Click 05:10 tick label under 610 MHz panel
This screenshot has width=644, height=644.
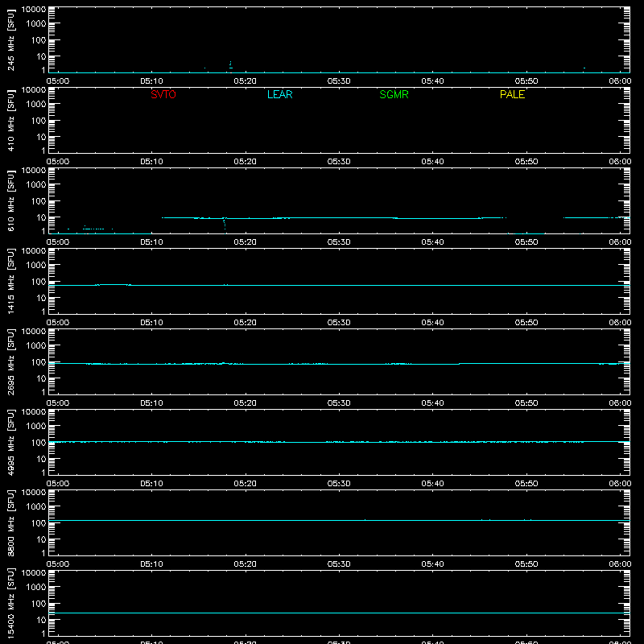click(151, 242)
